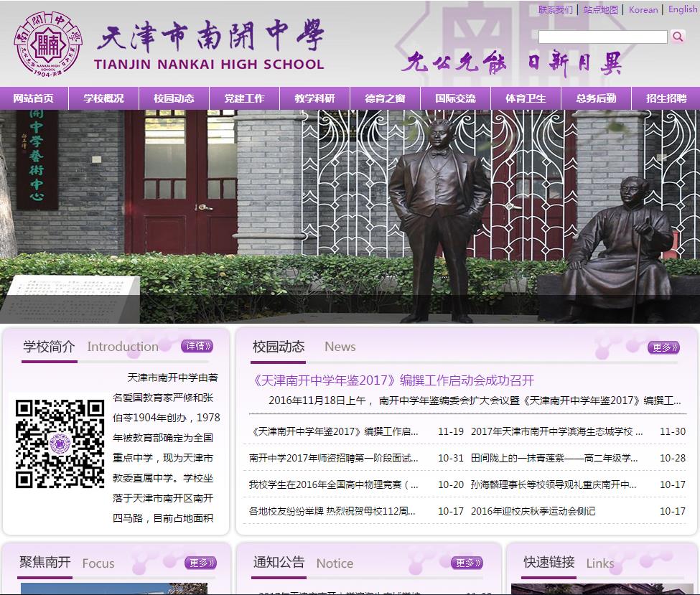The image size is (700, 595).
Task: Open 11-19 news item 《天津南开中学年鉴2017》编撰工作启...
Action: 335,431
